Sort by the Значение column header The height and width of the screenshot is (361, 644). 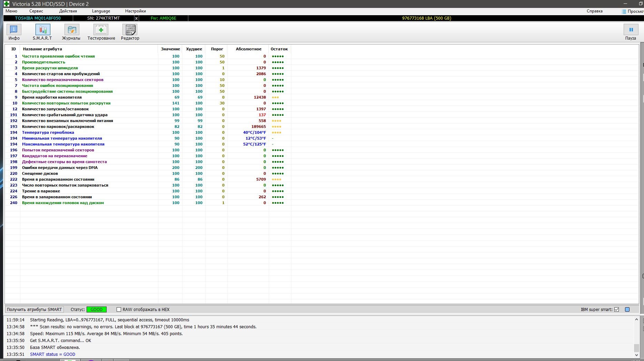click(x=170, y=49)
